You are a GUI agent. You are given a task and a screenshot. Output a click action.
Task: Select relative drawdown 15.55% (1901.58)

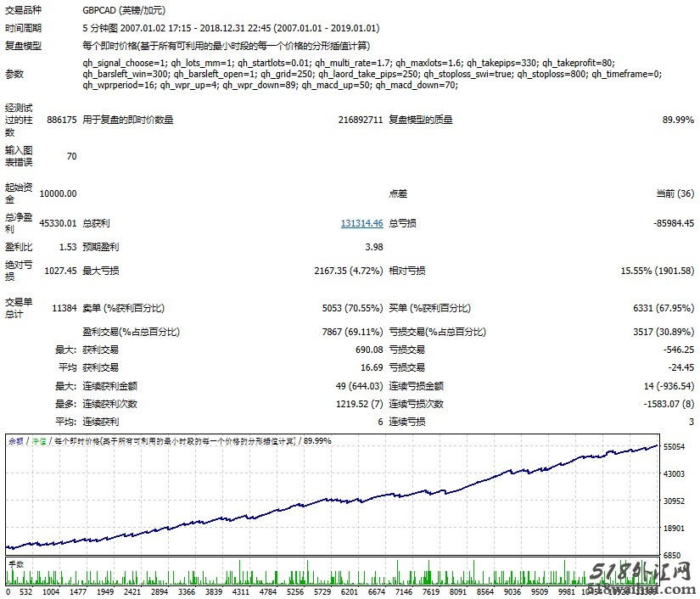(657, 271)
